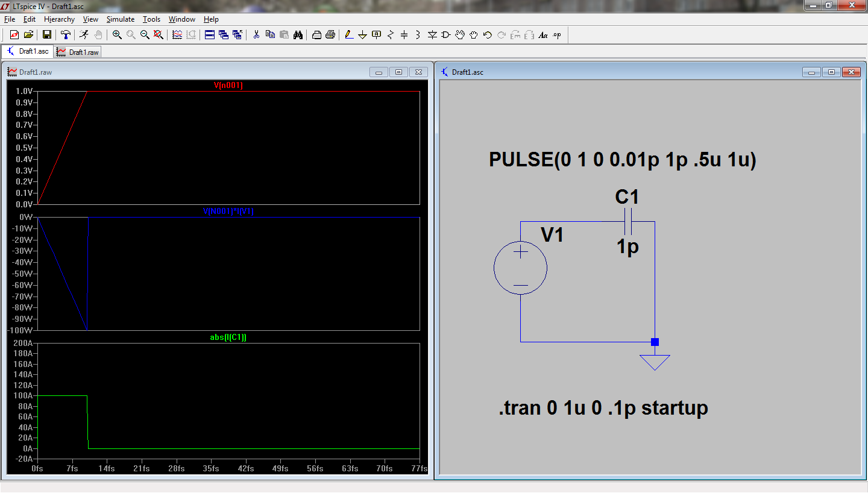The height and width of the screenshot is (493, 868).
Task: Click the abs(I[C1]) trace label
Action: click(228, 338)
